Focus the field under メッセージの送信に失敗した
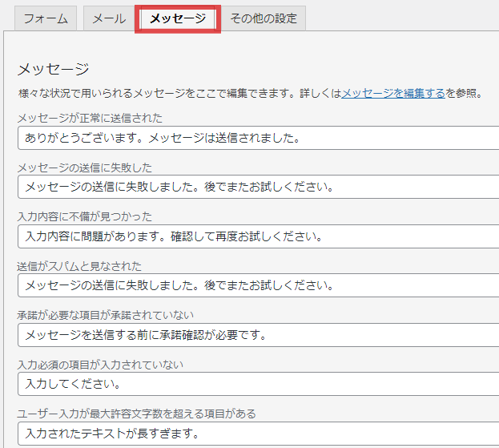Image resolution: width=499 pixels, height=448 pixels. 258,187
